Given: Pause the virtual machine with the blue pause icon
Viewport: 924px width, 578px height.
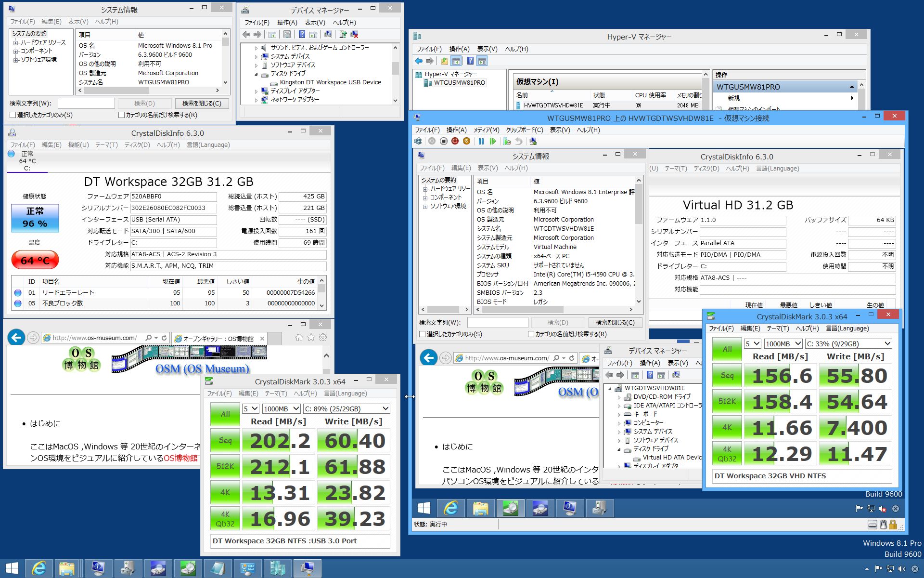Looking at the screenshot, I should pos(481,141).
